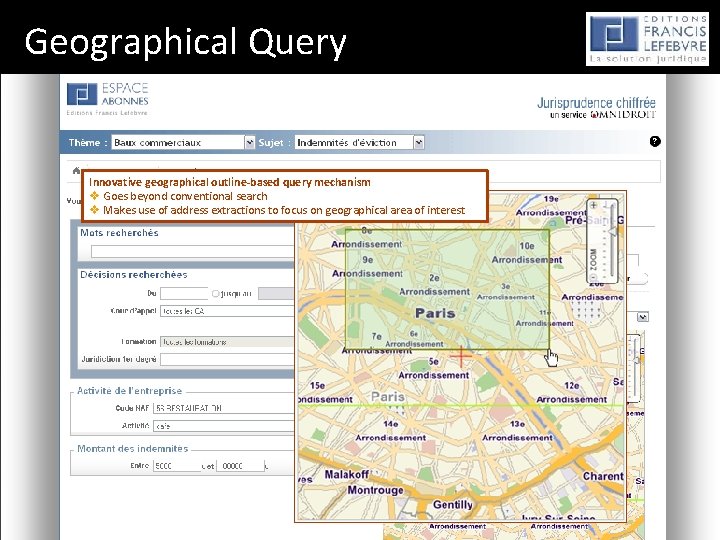Click the Editions Francis Lefebvre slide logo
Screen dimensions: 720x540
tap(647, 39)
